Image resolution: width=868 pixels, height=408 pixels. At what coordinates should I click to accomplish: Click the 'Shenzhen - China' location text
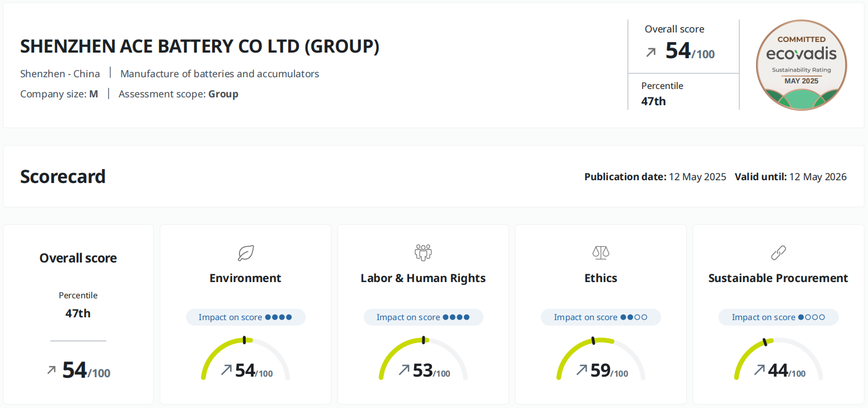click(60, 73)
